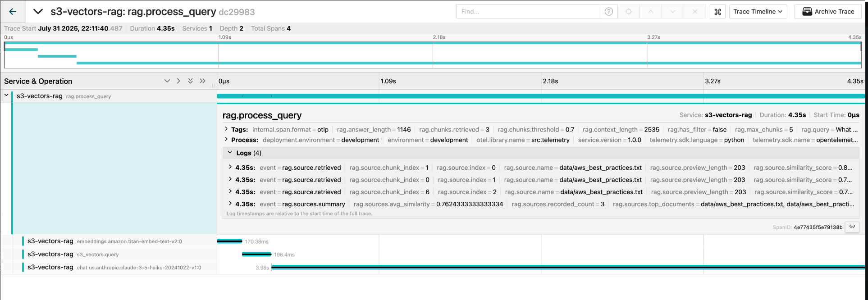Image resolution: width=868 pixels, height=300 pixels.
Task: Click the service.version = 1.0.0 value
Action: point(635,140)
